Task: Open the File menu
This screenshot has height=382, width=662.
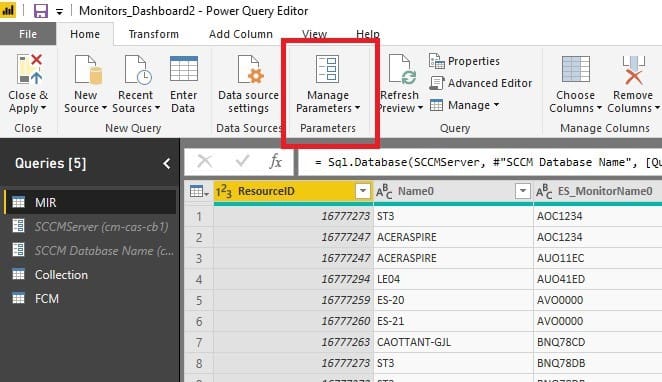Action: 28,34
